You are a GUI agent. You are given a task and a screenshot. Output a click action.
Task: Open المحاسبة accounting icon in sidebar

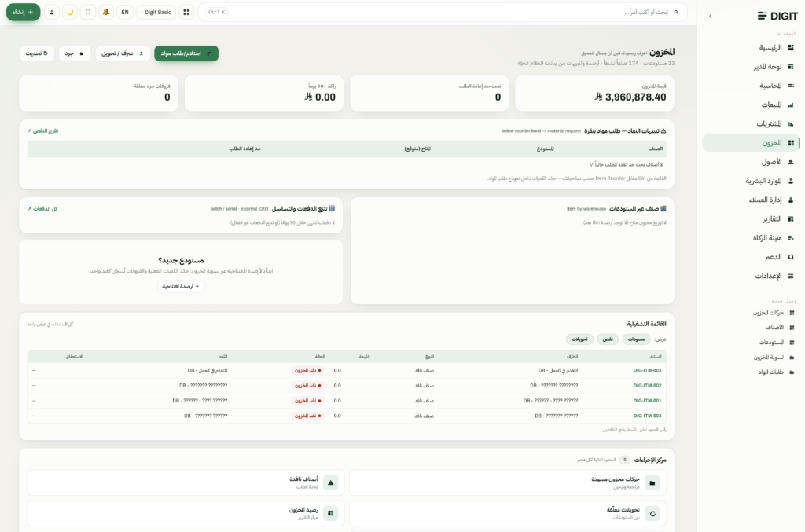click(791, 86)
